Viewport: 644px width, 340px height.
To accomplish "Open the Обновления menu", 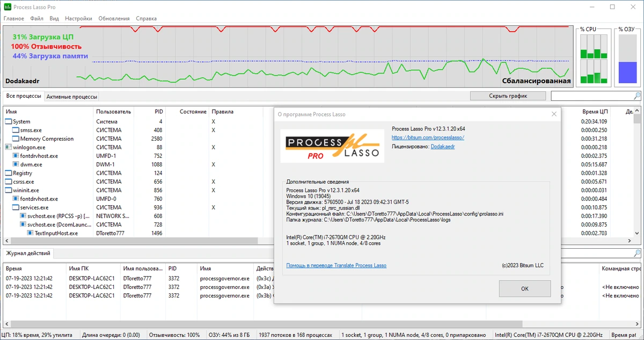I will pyautogui.click(x=114, y=18).
